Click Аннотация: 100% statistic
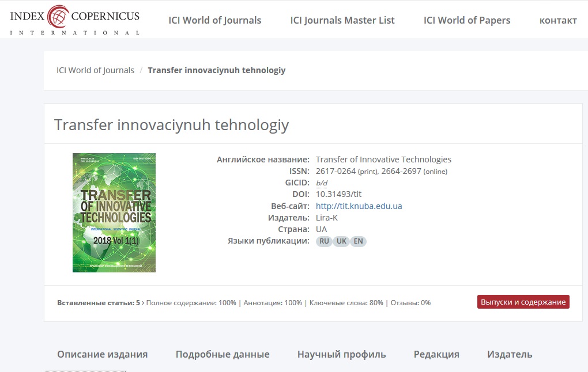Screen dimensions: 588x372 point(273,303)
